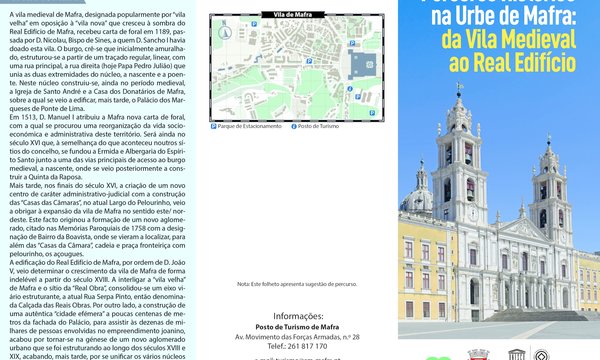
Task: Click the line starting 'da Calçada das Reais Obras'
Action: (x=97, y=305)
